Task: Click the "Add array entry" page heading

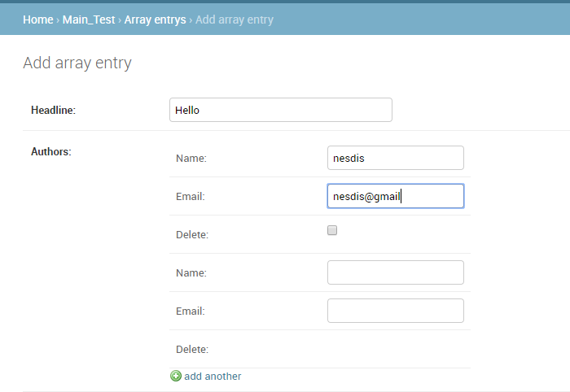Action: [77, 63]
